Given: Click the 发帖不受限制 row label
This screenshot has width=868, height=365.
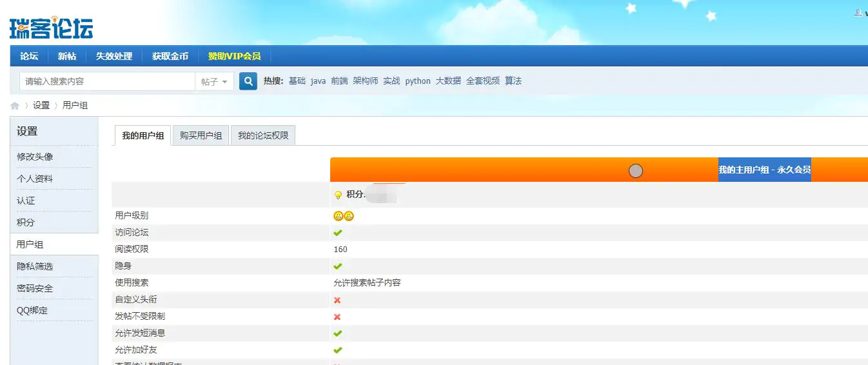Looking at the screenshot, I should click(140, 316).
